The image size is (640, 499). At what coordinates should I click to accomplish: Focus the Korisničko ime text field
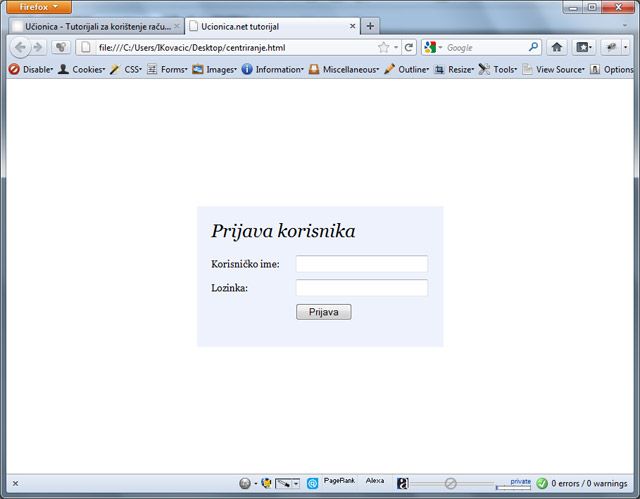[x=362, y=264]
